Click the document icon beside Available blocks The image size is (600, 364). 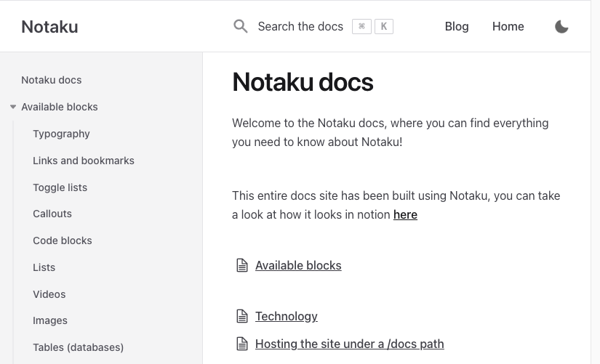point(242,265)
